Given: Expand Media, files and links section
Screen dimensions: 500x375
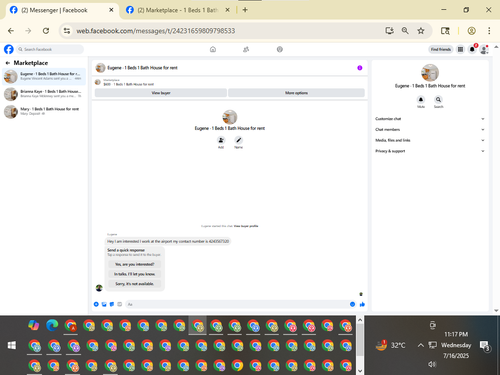Looking at the screenshot, I should pyautogui.click(x=430, y=140).
